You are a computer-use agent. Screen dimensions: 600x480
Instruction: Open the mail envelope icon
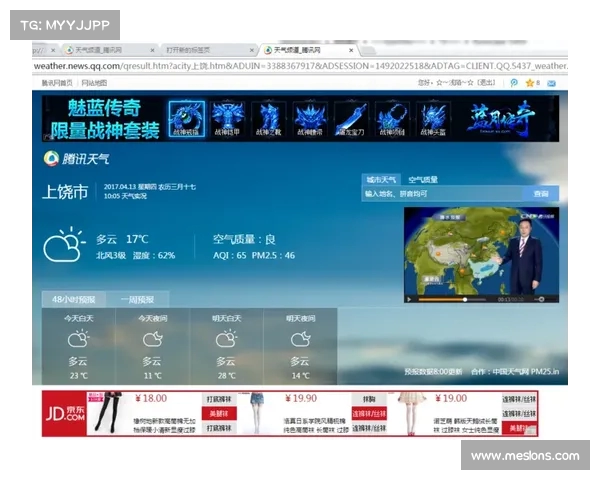coord(551,83)
